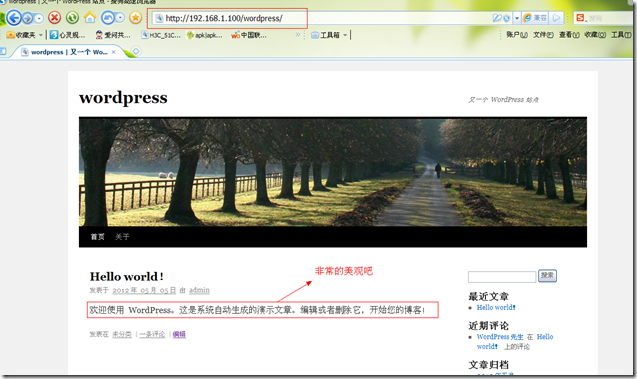Go back using the blue back arrow

pos(14,17)
